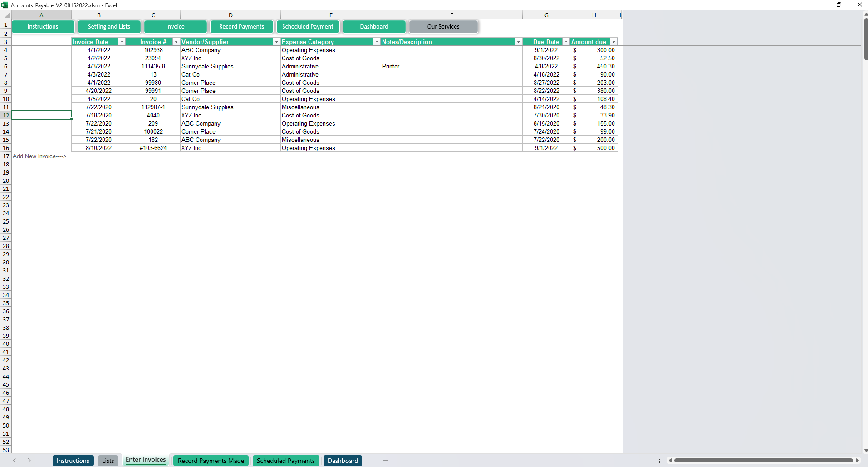The width and height of the screenshot is (868, 467).
Task: Expand the Due Date filter dropdown
Action: (566, 42)
